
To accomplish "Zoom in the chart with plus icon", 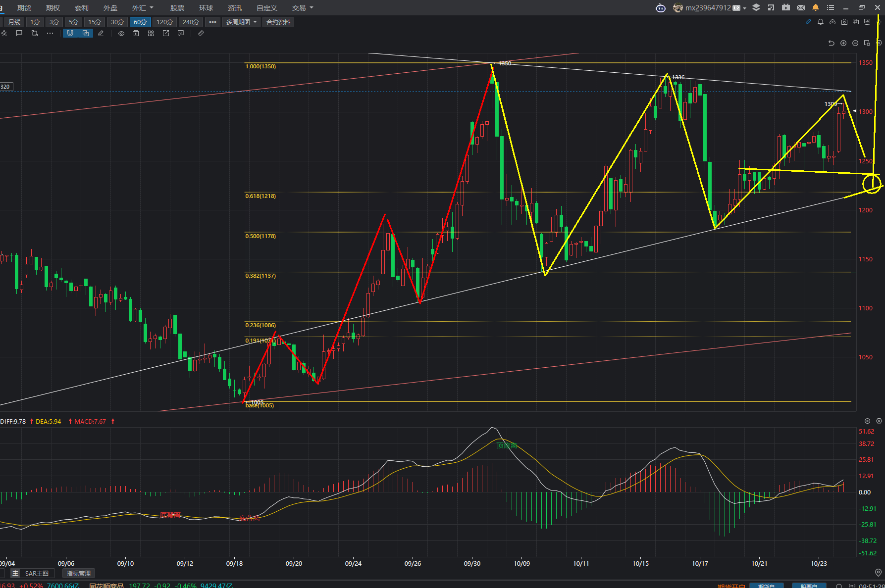I will click(x=843, y=43).
